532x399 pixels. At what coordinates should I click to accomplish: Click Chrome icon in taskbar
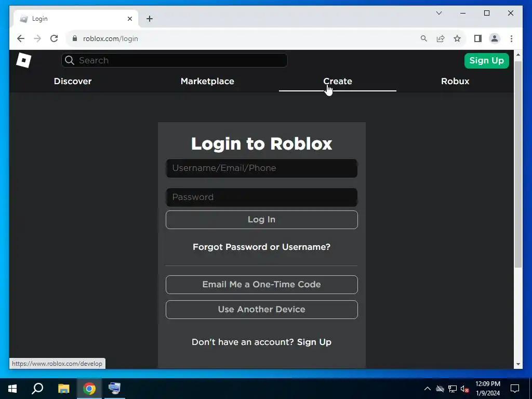pyautogui.click(x=89, y=389)
